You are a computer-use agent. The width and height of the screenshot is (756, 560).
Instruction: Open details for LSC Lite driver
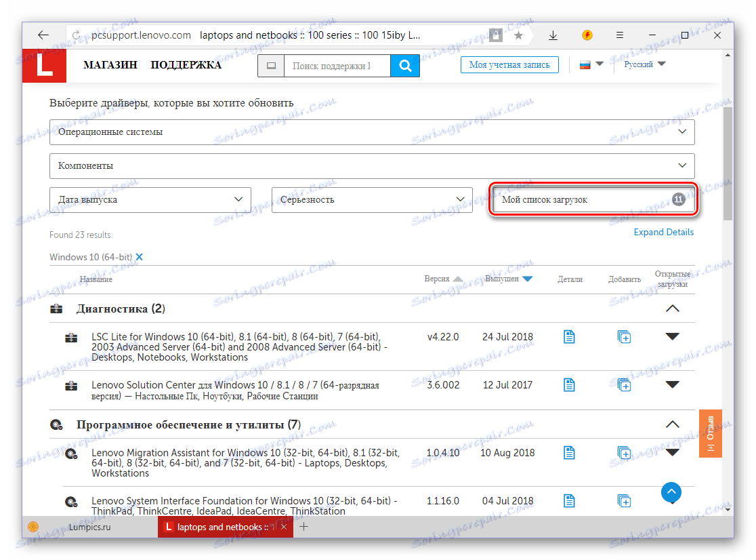pos(569,337)
